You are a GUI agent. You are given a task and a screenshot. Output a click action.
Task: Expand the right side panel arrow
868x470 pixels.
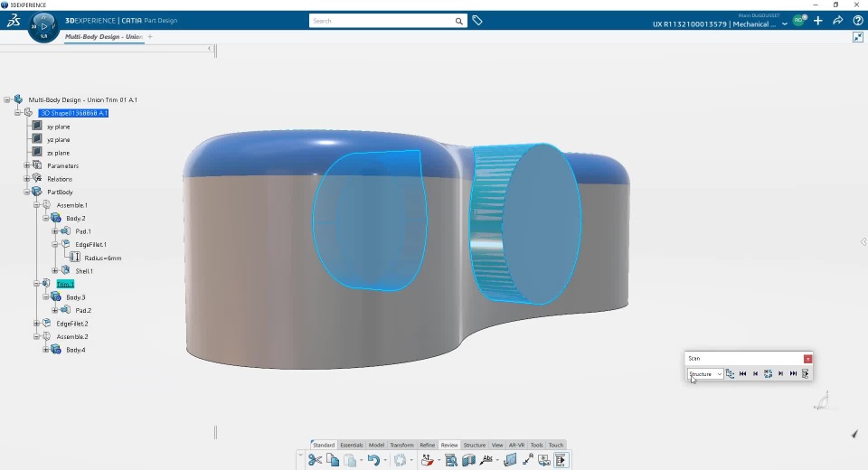point(863,242)
